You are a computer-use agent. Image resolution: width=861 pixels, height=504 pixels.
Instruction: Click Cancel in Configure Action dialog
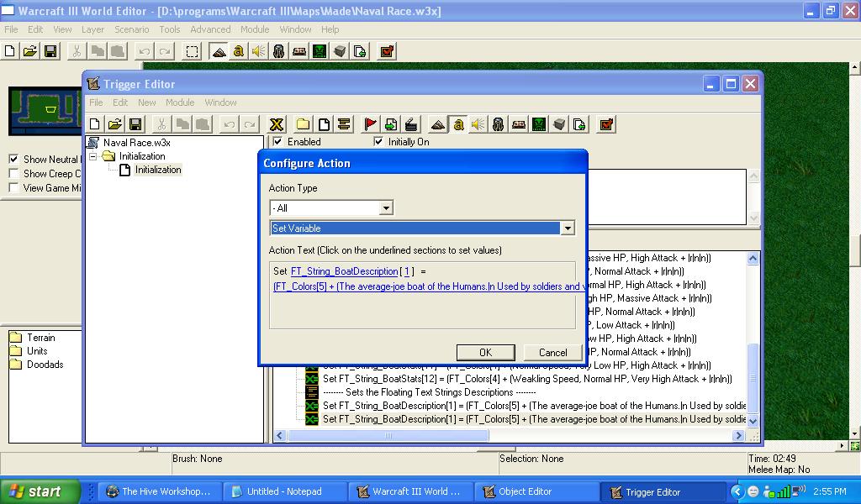[x=552, y=353]
